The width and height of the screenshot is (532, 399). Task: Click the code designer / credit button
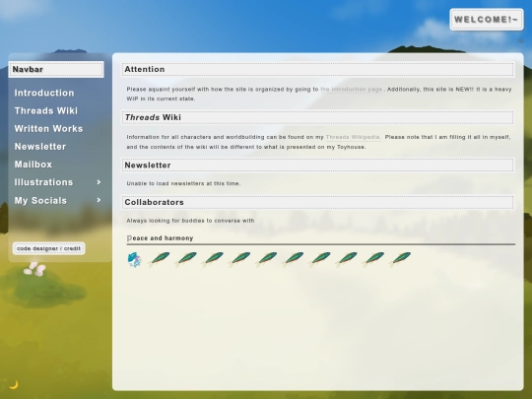coord(49,248)
